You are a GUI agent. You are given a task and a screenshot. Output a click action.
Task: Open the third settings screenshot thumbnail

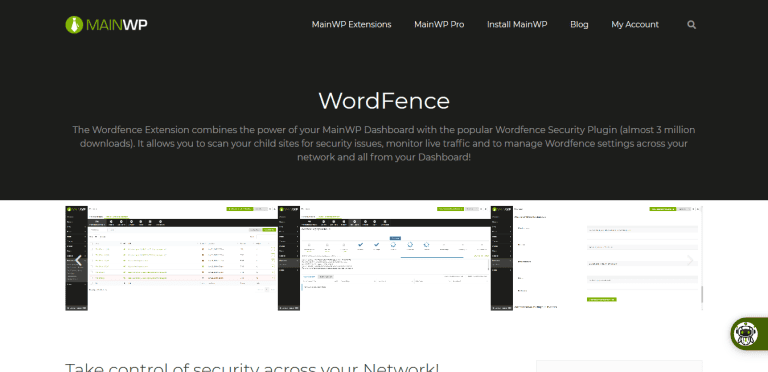(x=596, y=258)
